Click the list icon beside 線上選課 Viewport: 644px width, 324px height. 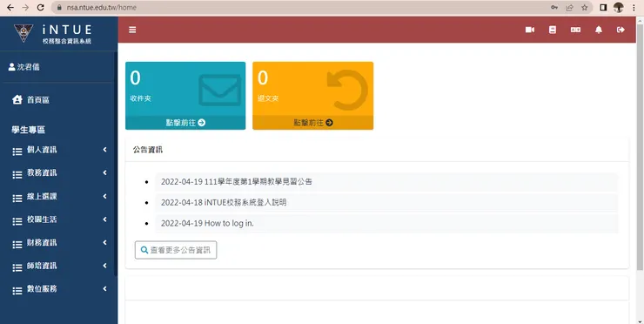coord(17,199)
